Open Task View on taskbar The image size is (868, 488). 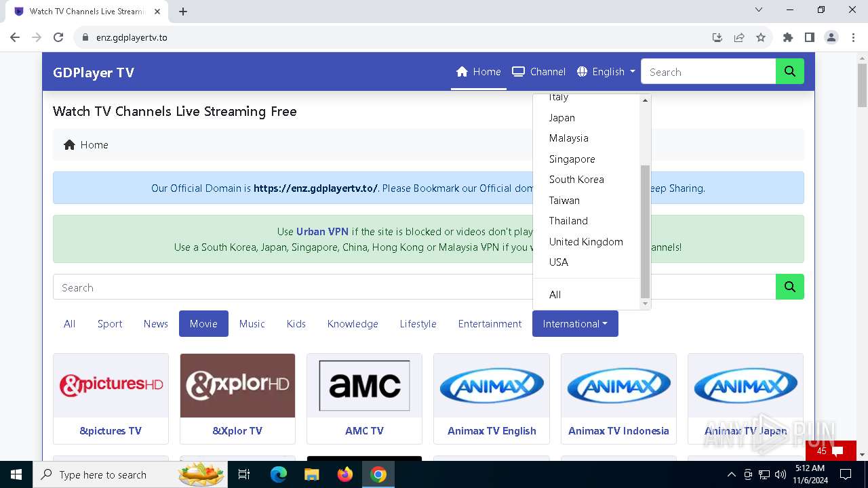(244, 474)
